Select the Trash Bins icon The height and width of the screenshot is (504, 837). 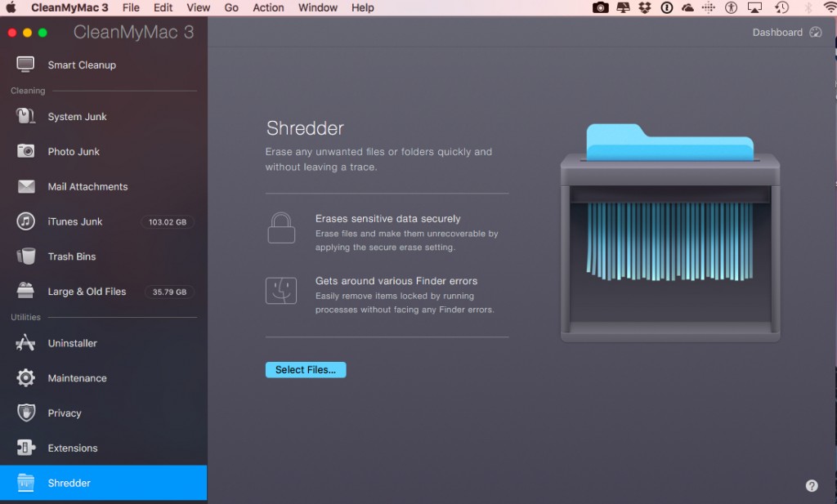pyautogui.click(x=25, y=256)
